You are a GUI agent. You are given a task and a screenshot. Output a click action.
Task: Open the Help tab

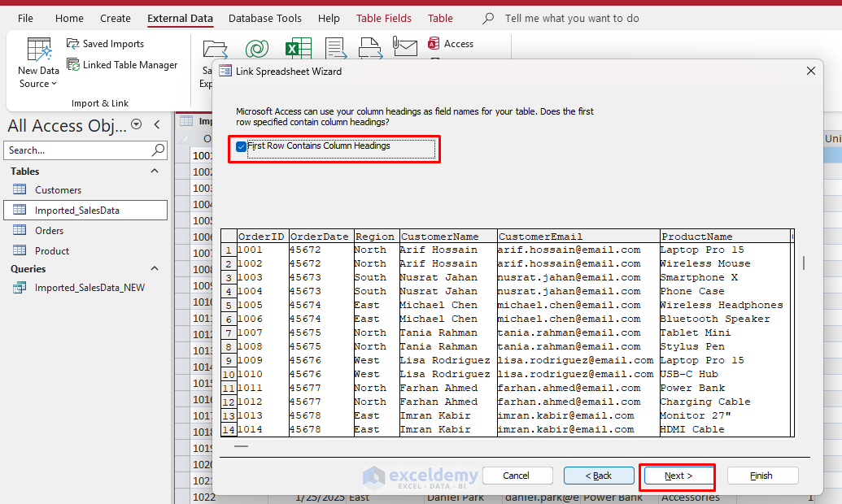pos(329,18)
